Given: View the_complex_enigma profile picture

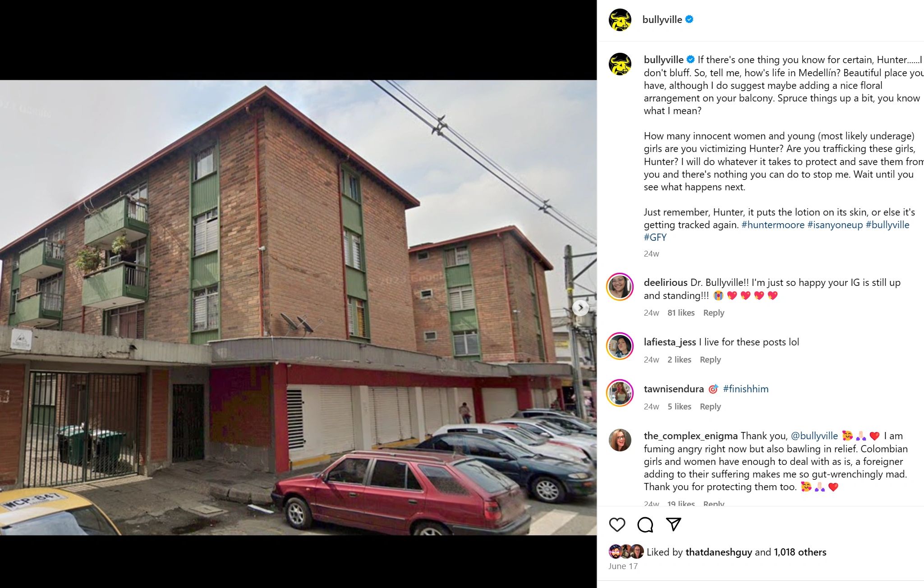Looking at the screenshot, I should [x=620, y=440].
